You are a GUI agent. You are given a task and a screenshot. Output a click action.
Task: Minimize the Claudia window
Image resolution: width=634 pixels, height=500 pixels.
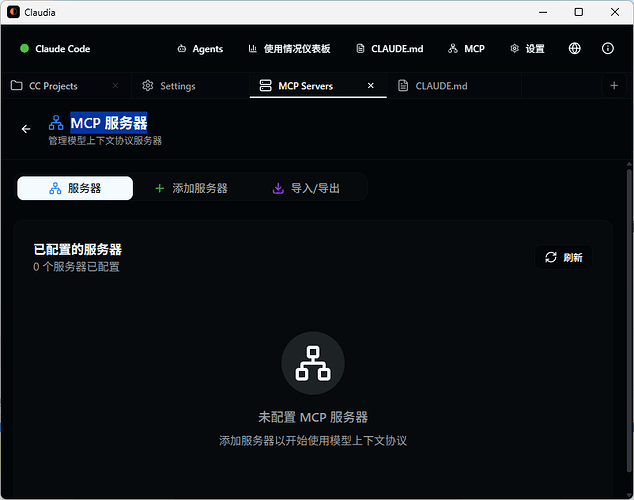click(x=543, y=12)
